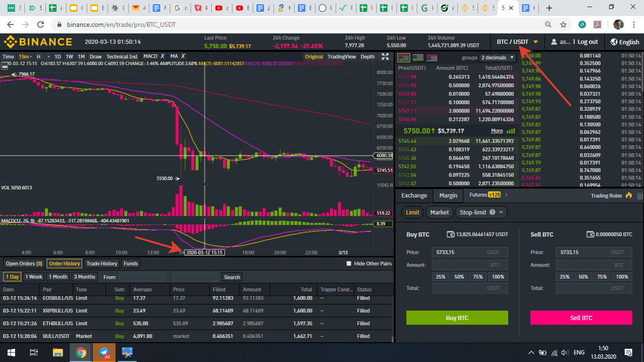Open calculator icon next to Trading Rules
Viewport: 644px width, 362px height.
[x=640, y=196]
